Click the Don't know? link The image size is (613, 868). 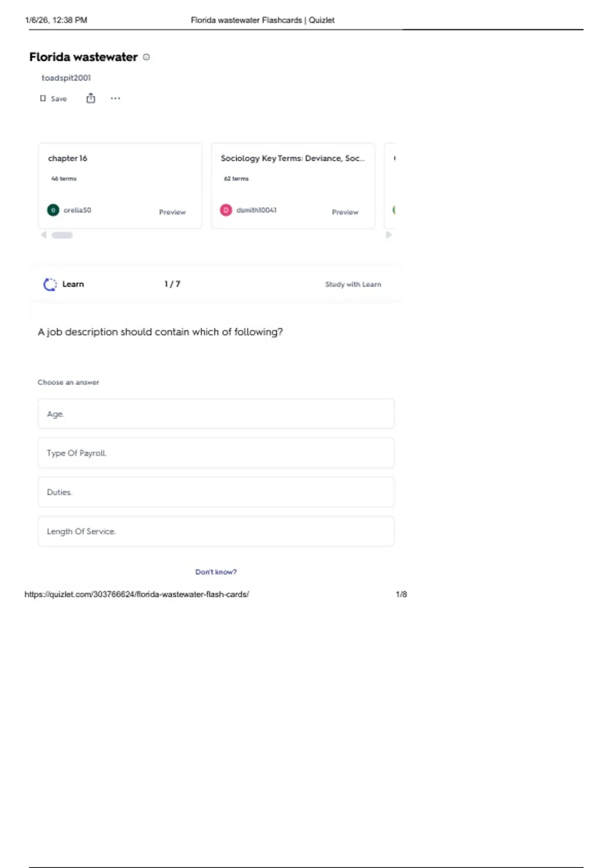pyautogui.click(x=216, y=572)
